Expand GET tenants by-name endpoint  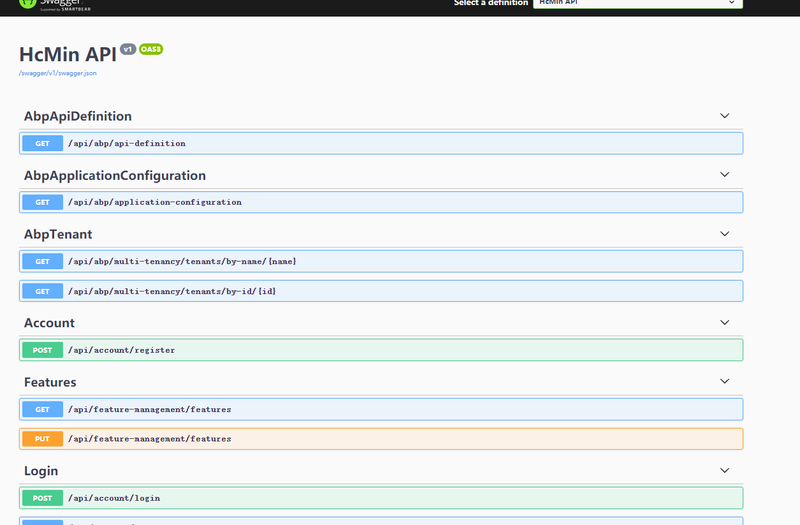[x=381, y=261]
